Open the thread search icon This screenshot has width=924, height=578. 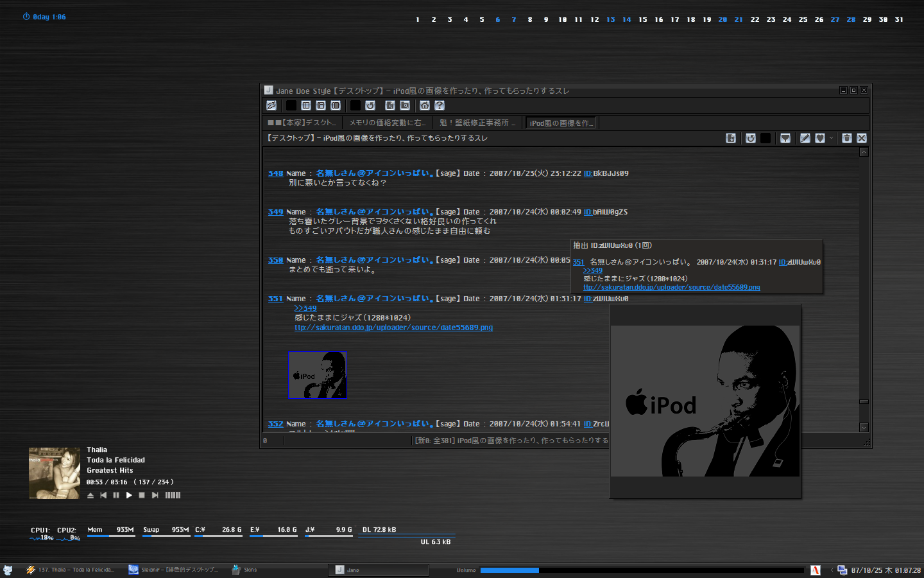390,105
